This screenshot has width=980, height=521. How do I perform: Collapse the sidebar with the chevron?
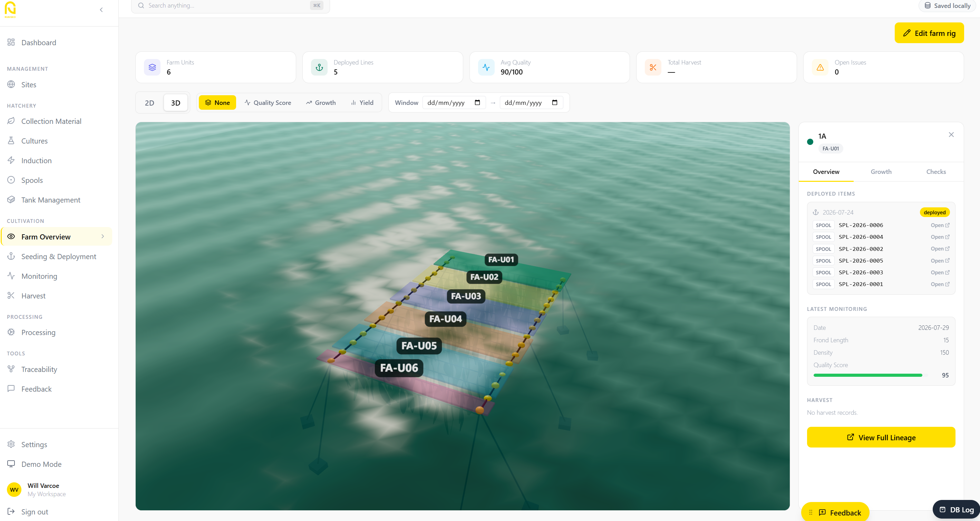pyautogui.click(x=101, y=10)
